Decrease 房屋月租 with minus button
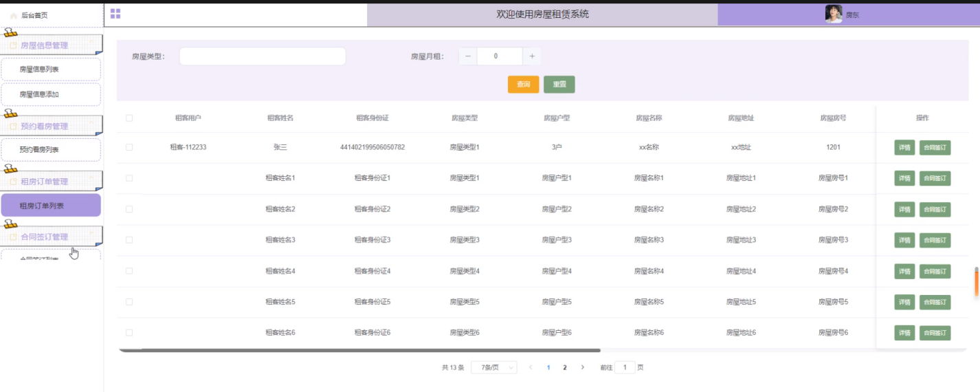 (467, 56)
